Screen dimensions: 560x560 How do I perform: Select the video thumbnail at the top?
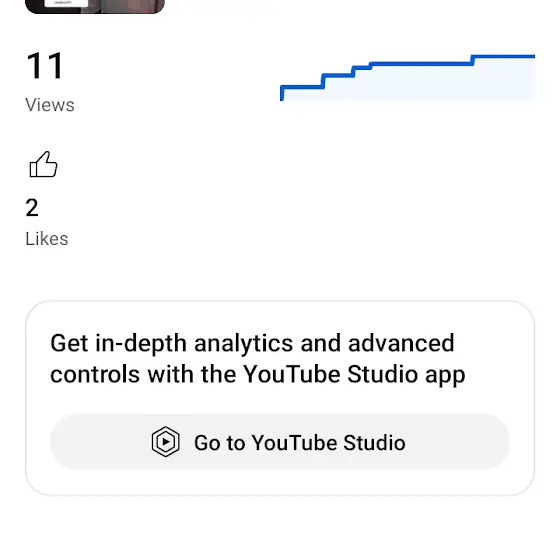point(95,6)
